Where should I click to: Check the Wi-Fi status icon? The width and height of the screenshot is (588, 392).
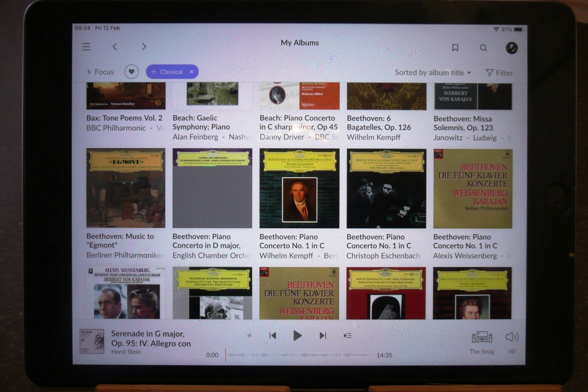[x=496, y=29]
